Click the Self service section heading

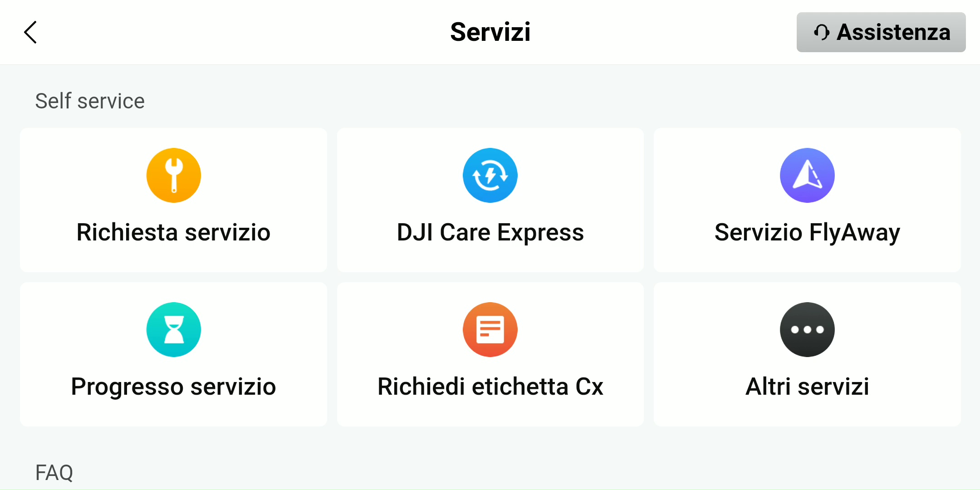click(90, 101)
